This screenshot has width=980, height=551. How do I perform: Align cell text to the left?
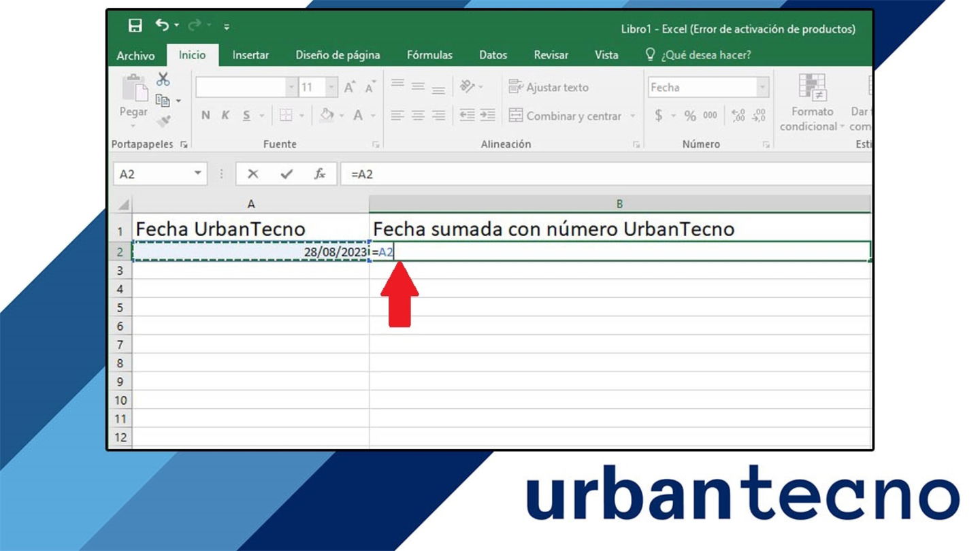point(397,116)
